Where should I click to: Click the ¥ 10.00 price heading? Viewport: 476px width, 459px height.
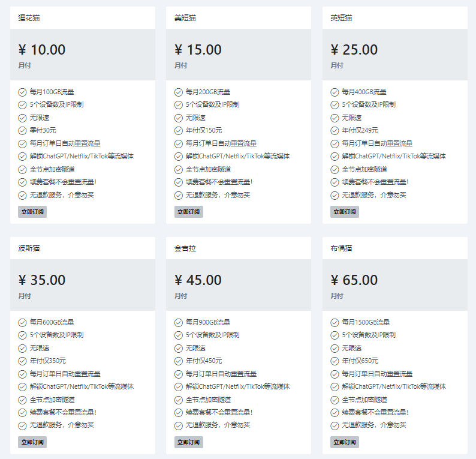pyautogui.click(x=42, y=50)
